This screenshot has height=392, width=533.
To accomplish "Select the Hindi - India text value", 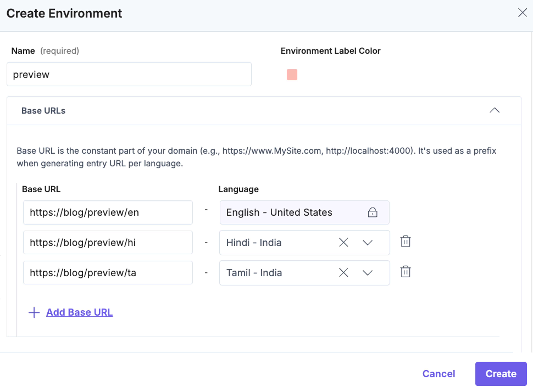I will [254, 242].
